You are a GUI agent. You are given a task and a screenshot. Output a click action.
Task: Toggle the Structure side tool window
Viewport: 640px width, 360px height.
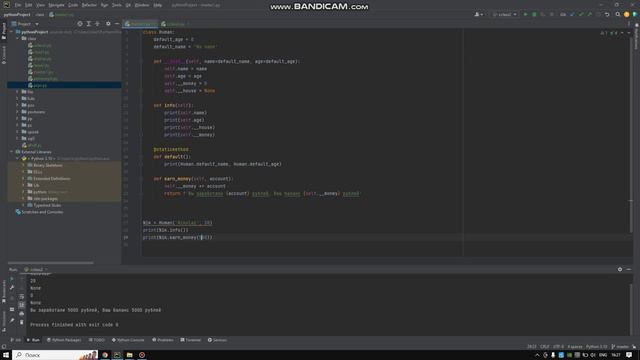pyautogui.click(x=4, y=322)
